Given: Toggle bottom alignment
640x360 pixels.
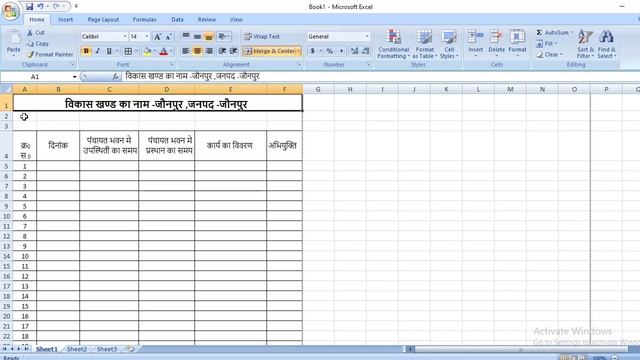Looking at the screenshot, I should tap(209, 36).
